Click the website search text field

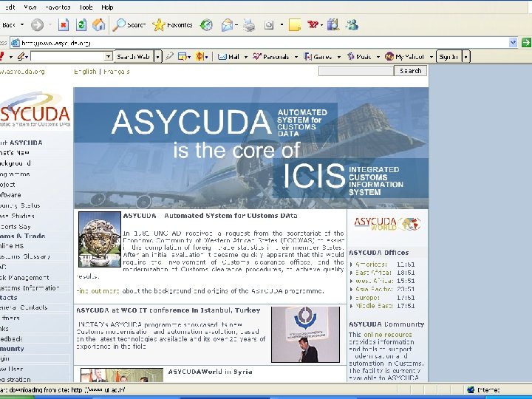tap(356, 71)
